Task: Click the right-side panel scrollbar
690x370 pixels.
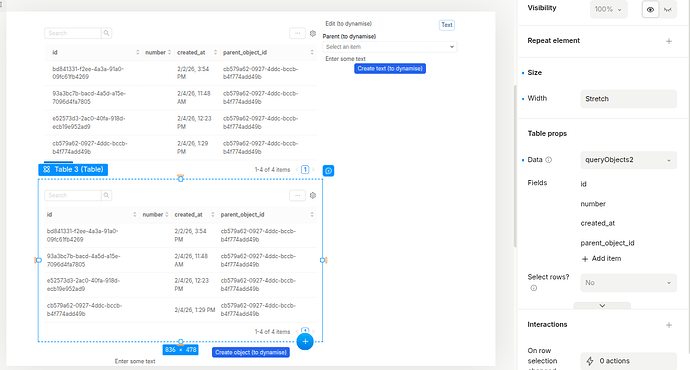Action: 515,166
